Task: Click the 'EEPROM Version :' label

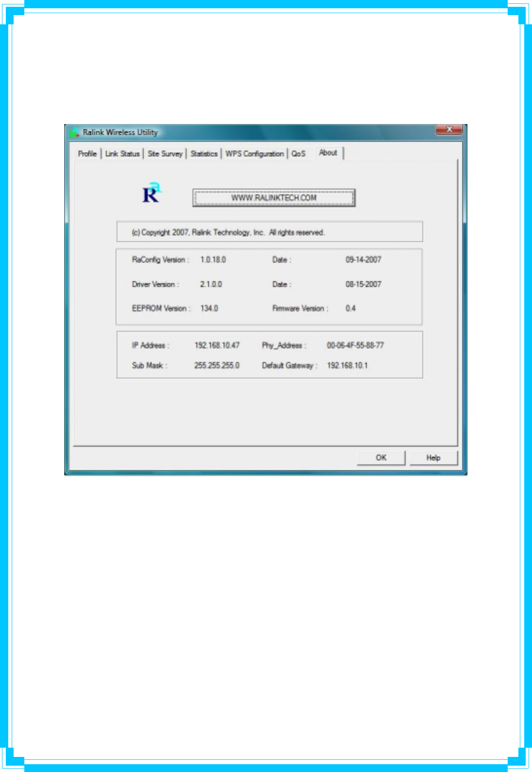Action: tap(161, 308)
